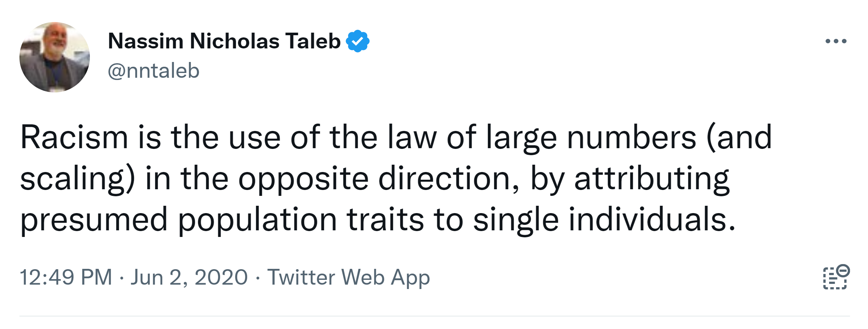Image resolution: width=868 pixels, height=329 pixels.
Task: Click the word "attributing" in the tweet
Action: [652, 179]
